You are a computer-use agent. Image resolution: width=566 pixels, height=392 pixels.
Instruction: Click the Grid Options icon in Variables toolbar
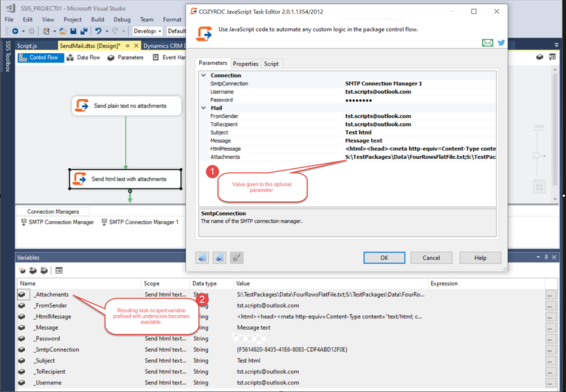pos(59,270)
